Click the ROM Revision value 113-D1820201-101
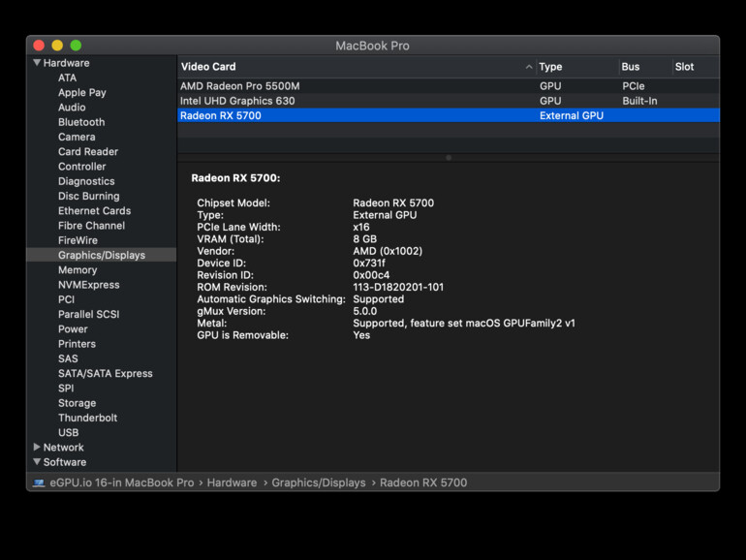The image size is (746, 560). (398, 287)
